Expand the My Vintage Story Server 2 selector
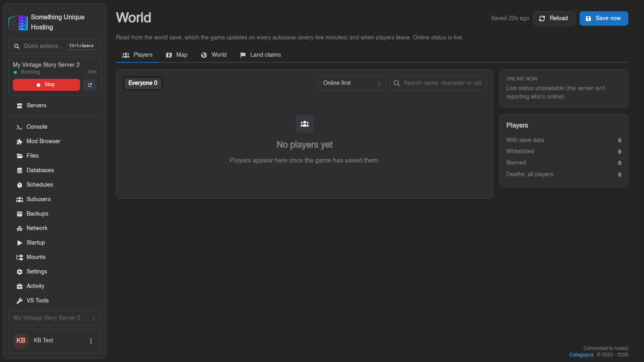Image resolution: width=644 pixels, height=362 pixels. point(55,318)
